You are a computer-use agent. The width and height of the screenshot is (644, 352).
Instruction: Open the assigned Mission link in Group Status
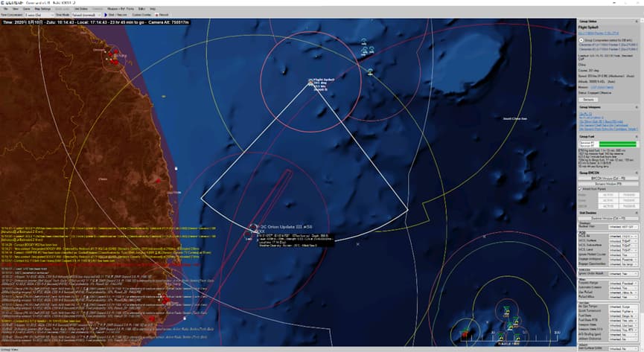click(x=602, y=88)
